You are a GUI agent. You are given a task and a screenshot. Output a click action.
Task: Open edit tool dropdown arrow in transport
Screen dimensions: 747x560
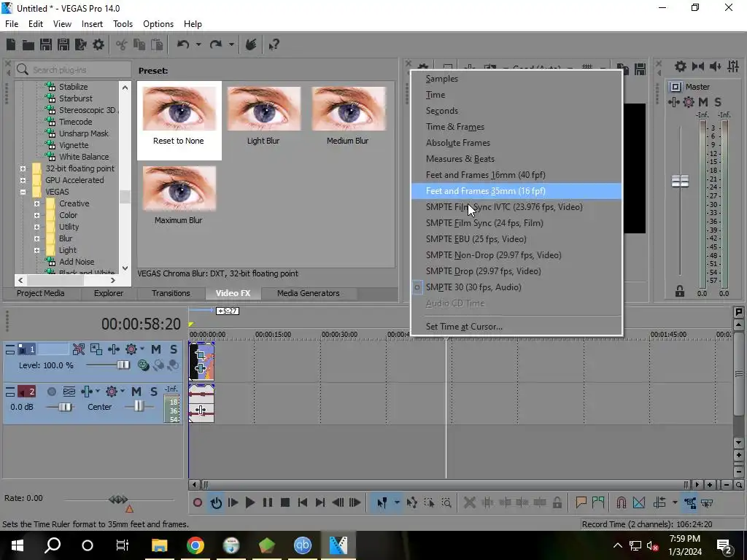click(396, 502)
